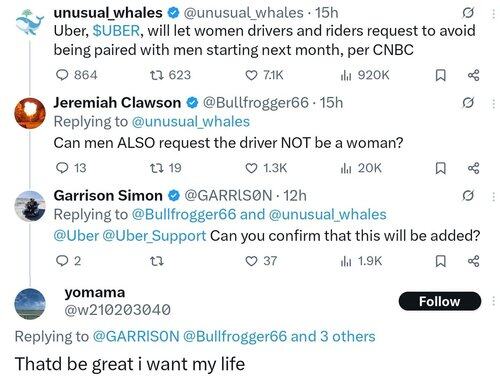The image size is (500, 378).
Task: Like the unusual_whales Uber tweet
Action: 264,75
